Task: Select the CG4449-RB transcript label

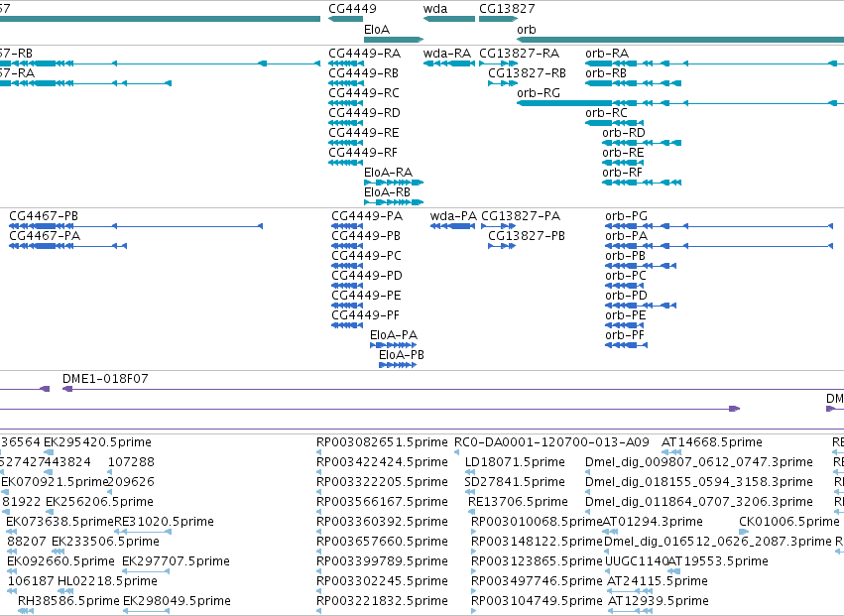Action: [x=364, y=73]
